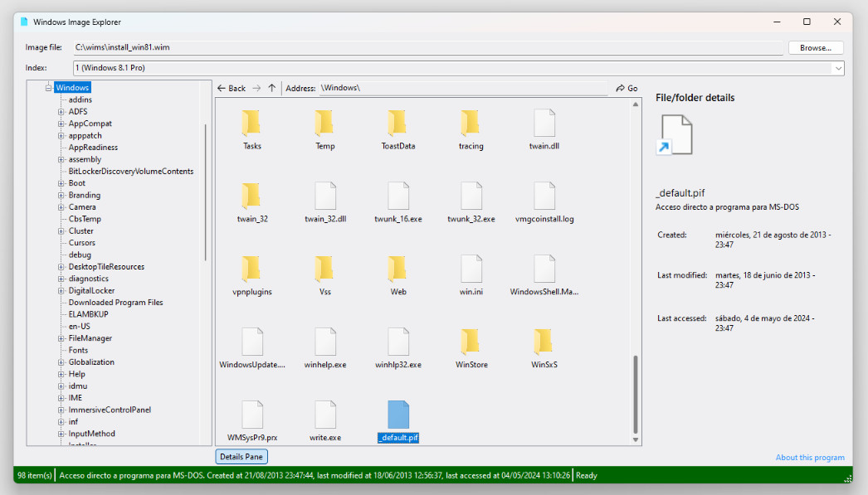
Task: Select the twunk_16.exe file icon
Action: point(398,195)
